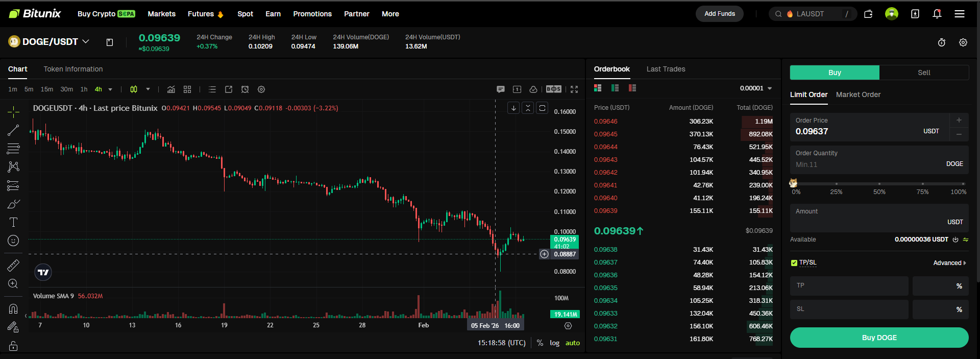Switch to Market Order tab
The image size is (980, 359).
858,94
